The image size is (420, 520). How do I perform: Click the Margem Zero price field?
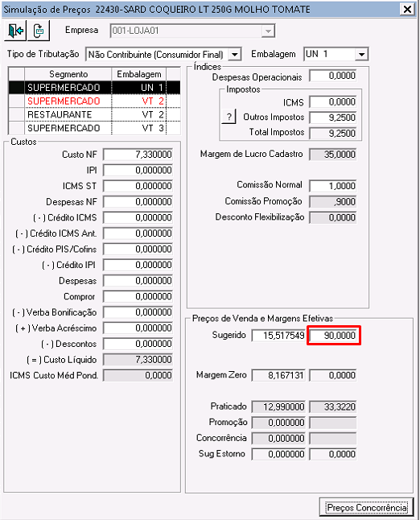click(x=278, y=375)
